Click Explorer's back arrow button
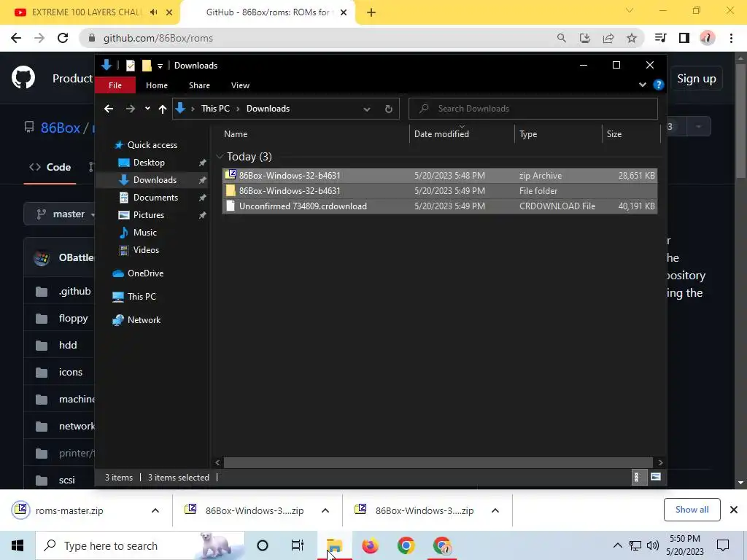747x560 pixels. tap(109, 109)
